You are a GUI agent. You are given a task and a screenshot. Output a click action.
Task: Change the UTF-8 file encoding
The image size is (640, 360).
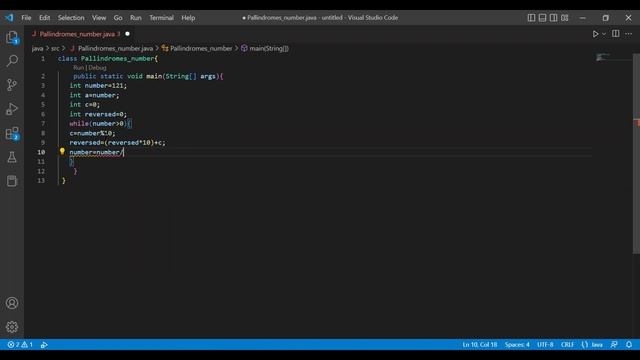(x=545, y=344)
